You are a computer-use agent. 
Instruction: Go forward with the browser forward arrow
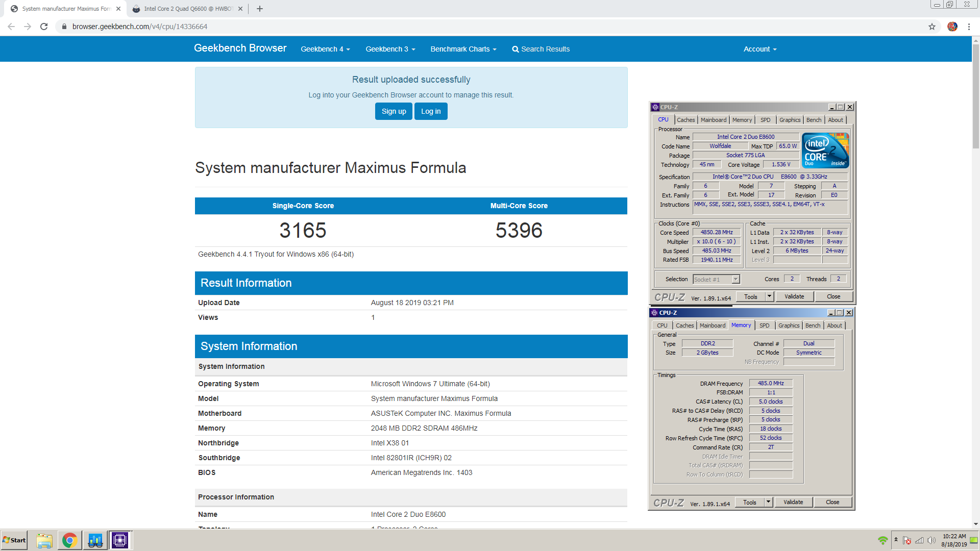pos(28,27)
